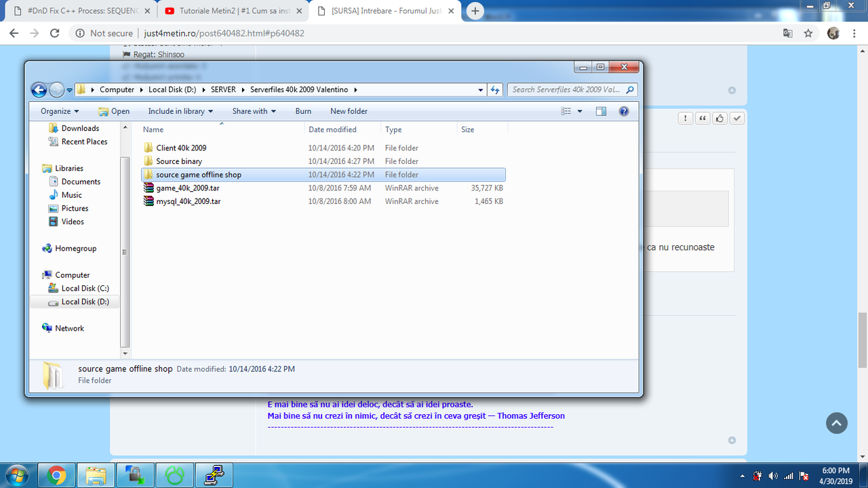Click the Burn toolbar button
Screen dimensions: 868x488
(x=303, y=111)
